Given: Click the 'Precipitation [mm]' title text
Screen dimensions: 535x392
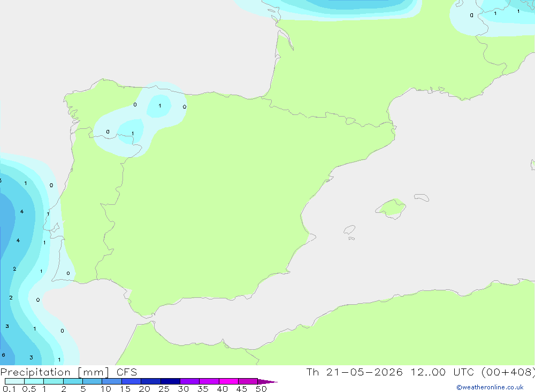Looking at the screenshot, I should tap(55, 372).
